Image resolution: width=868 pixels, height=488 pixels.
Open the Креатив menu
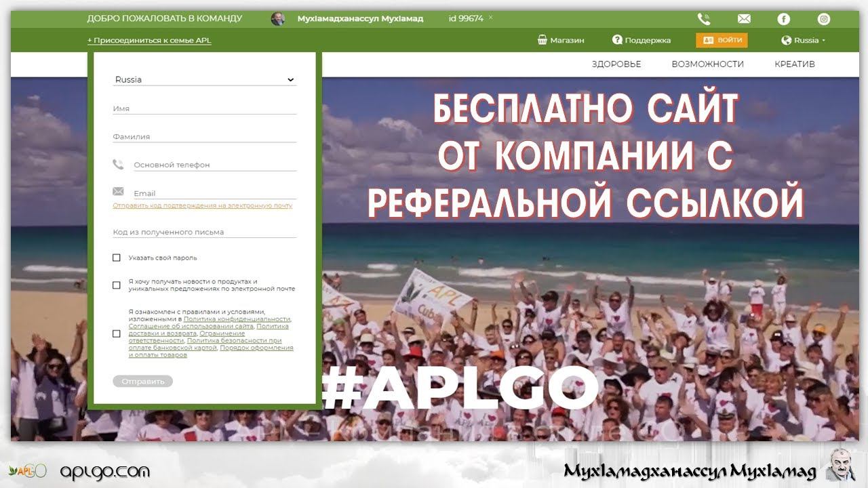click(x=795, y=64)
